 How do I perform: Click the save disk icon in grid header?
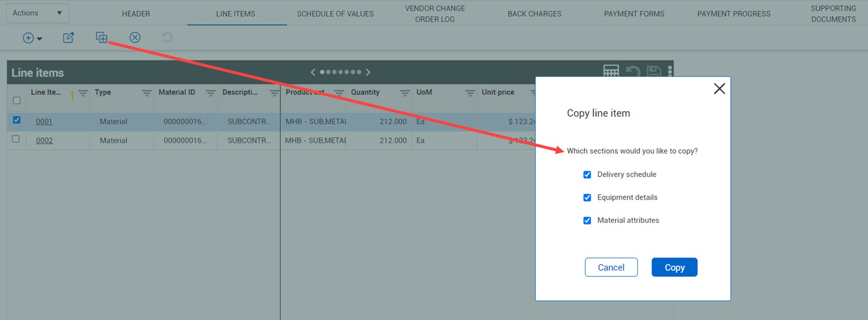tap(654, 72)
